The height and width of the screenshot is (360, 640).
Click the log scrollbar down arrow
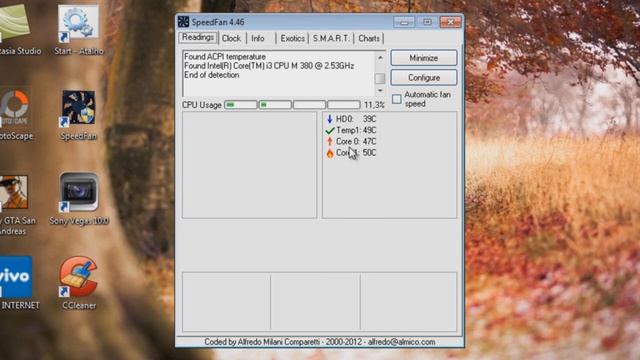(x=380, y=90)
